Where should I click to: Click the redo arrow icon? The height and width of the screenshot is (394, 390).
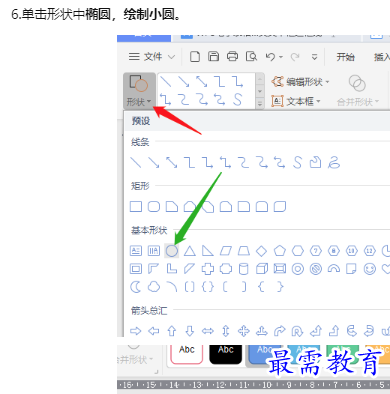(295, 57)
